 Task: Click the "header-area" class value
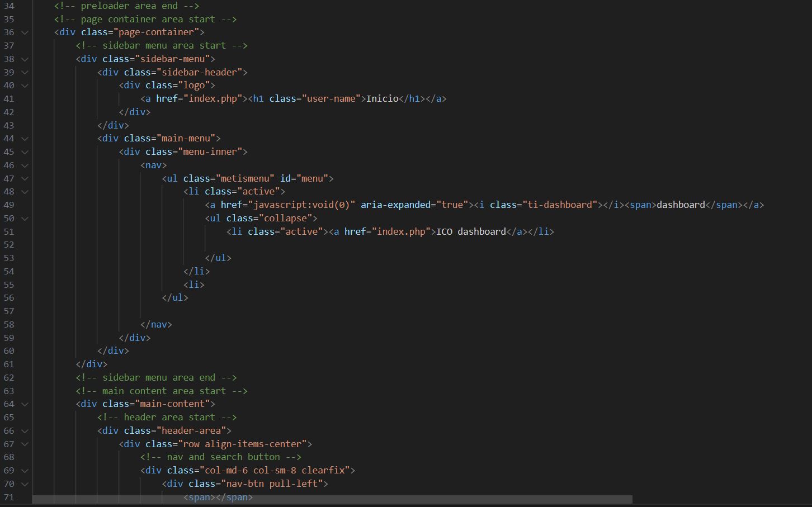pyautogui.click(x=191, y=430)
